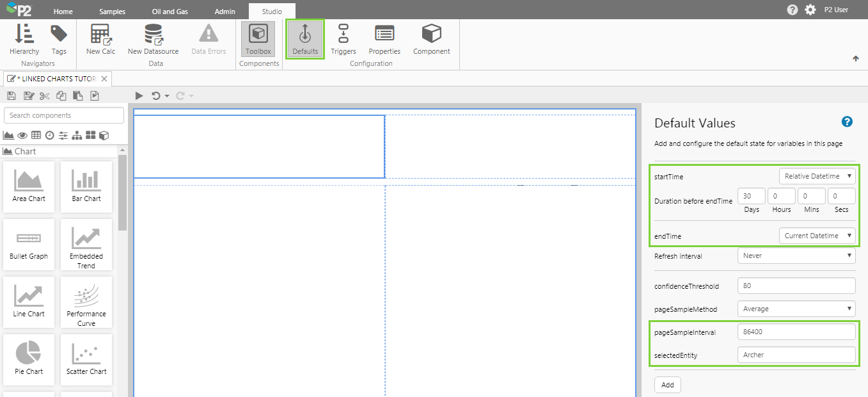Open the Hierarchy navigator
The image size is (868, 397).
click(x=24, y=39)
